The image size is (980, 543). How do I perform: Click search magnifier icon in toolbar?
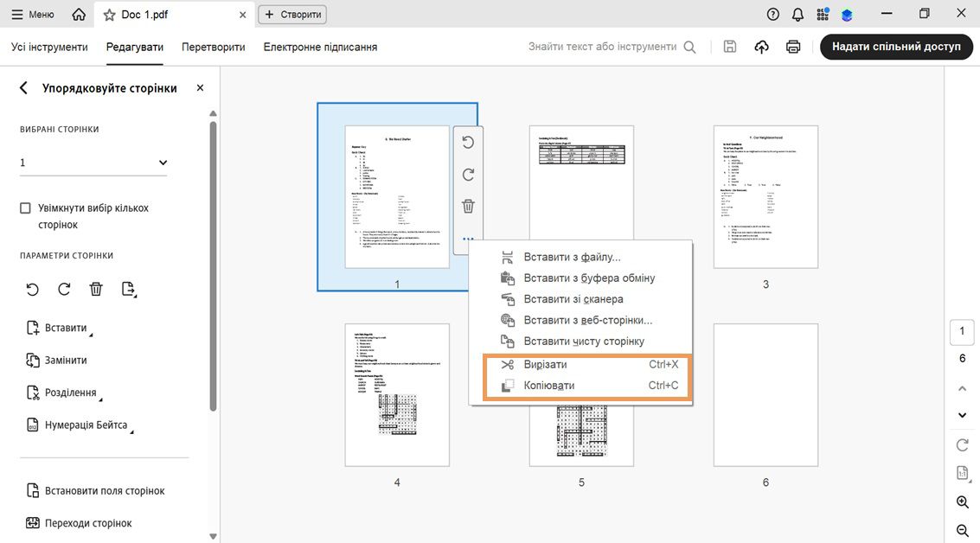tap(689, 47)
